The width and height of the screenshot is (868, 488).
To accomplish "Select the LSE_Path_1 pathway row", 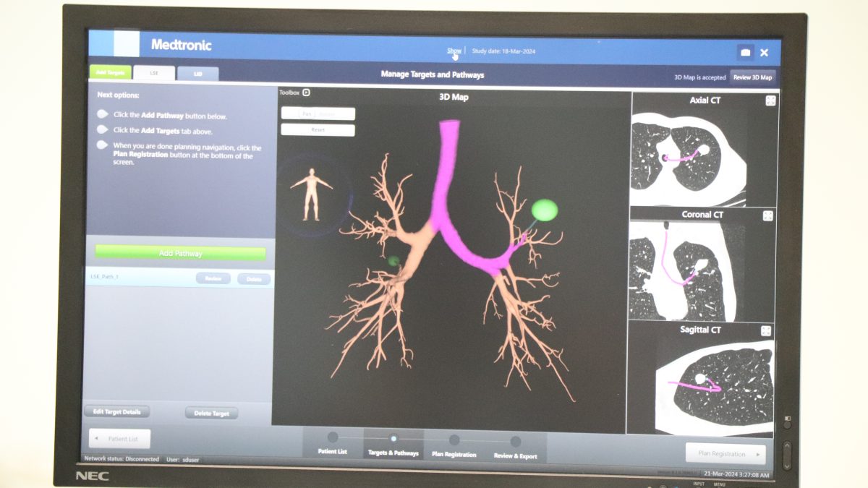I will coord(137,278).
